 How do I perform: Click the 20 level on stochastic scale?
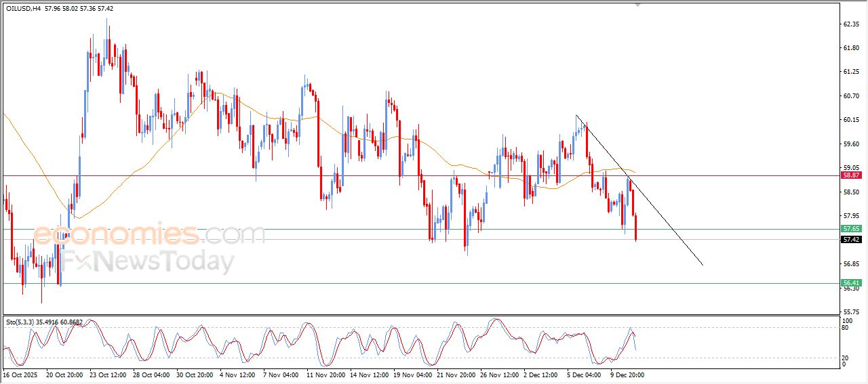click(x=845, y=357)
